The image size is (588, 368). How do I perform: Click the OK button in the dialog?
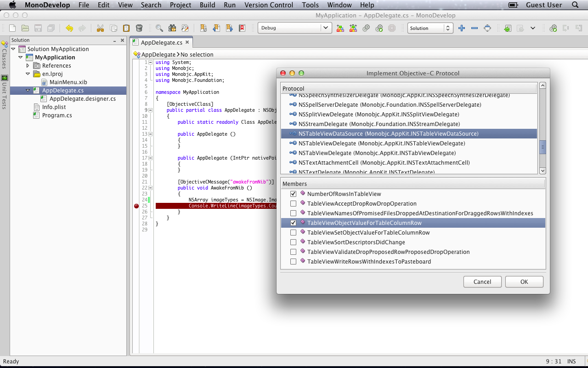click(x=524, y=282)
